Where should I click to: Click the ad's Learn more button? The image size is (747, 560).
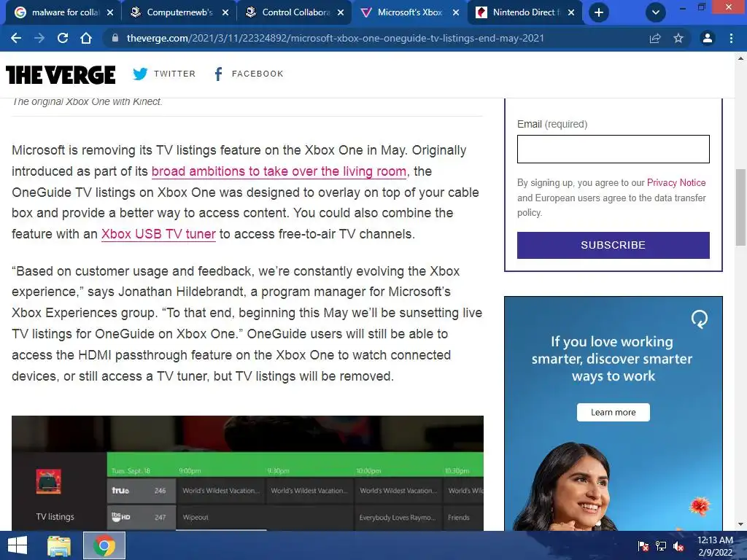point(613,413)
